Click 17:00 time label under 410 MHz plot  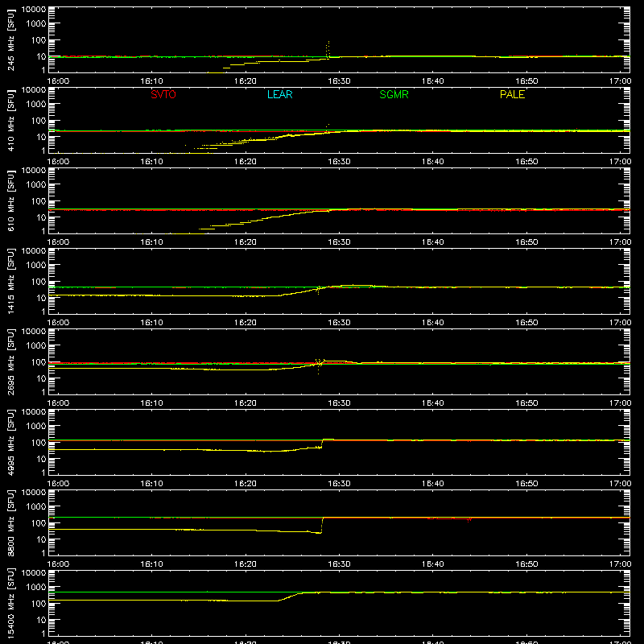click(620, 162)
